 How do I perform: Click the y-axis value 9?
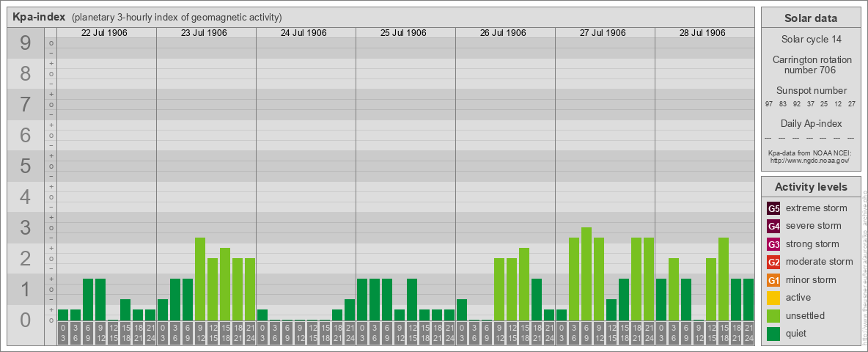coord(25,43)
